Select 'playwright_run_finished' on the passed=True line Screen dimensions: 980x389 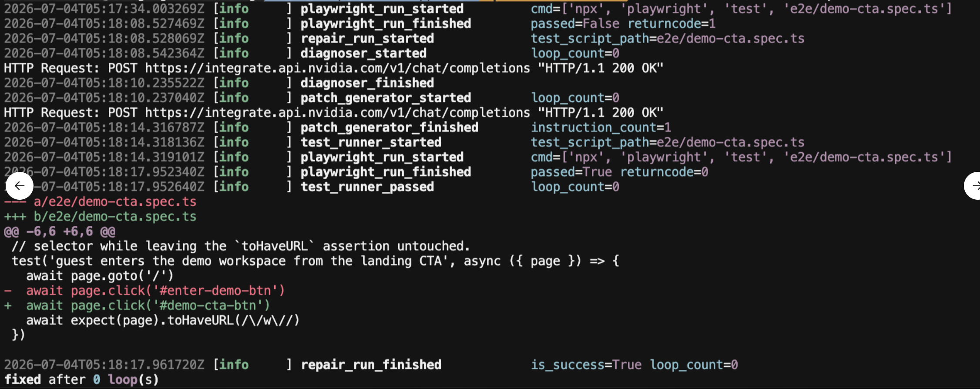click(x=386, y=172)
